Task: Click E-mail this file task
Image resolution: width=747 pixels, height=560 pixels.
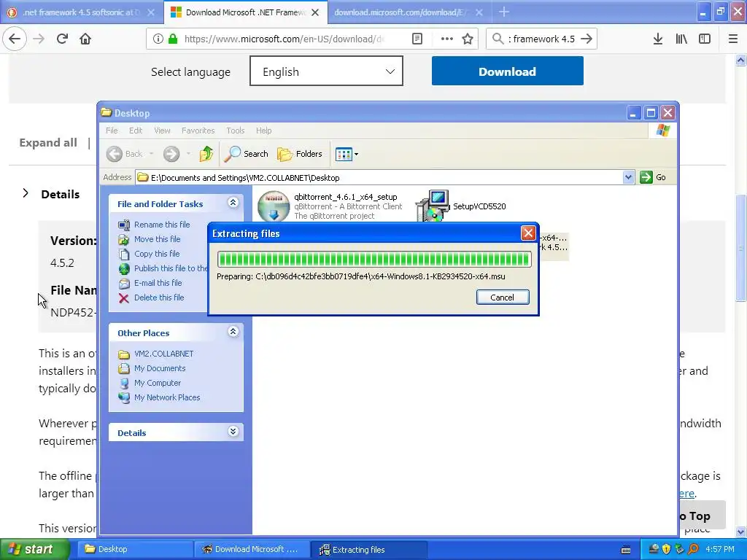Action: pyautogui.click(x=158, y=283)
